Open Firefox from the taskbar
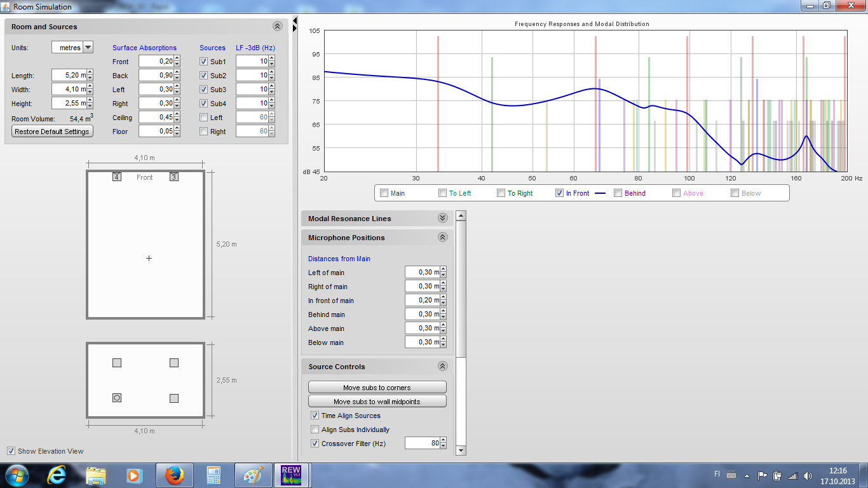The height and width of the screenshot is (488, 868). pyautogui.click(x=173, y=475)
